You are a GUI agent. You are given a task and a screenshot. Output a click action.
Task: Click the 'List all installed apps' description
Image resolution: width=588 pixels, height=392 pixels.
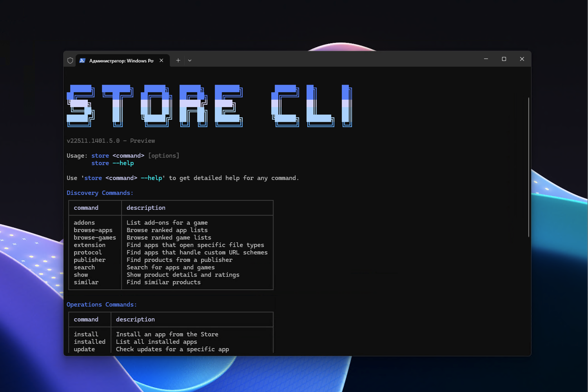[156, 342]
